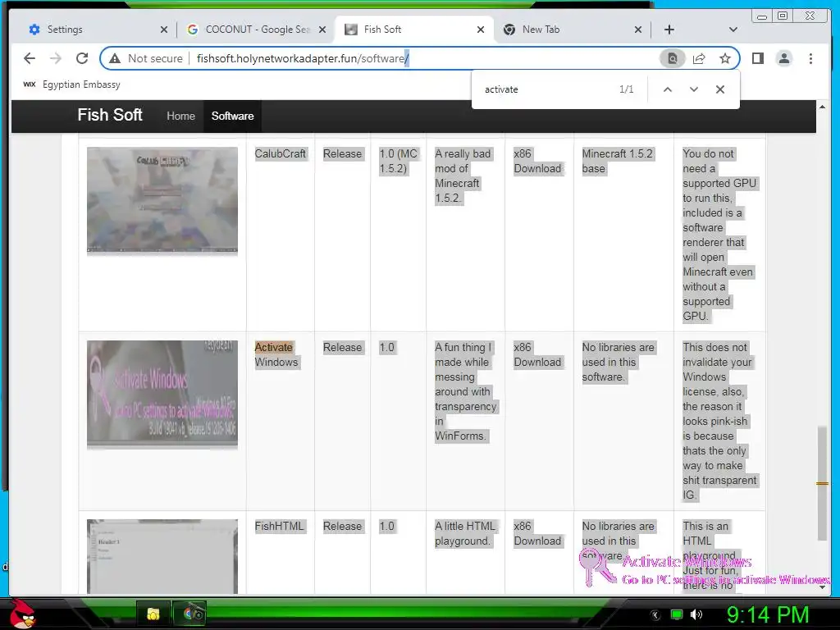Open the Chrome profile avatar

click(783, 58)
